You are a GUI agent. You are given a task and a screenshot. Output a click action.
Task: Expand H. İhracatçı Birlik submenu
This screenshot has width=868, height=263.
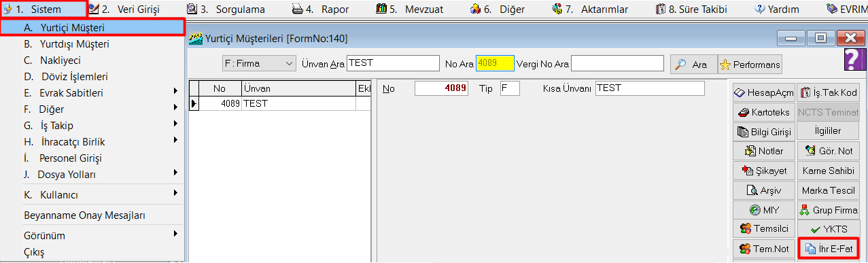click(x=92, y=142)
